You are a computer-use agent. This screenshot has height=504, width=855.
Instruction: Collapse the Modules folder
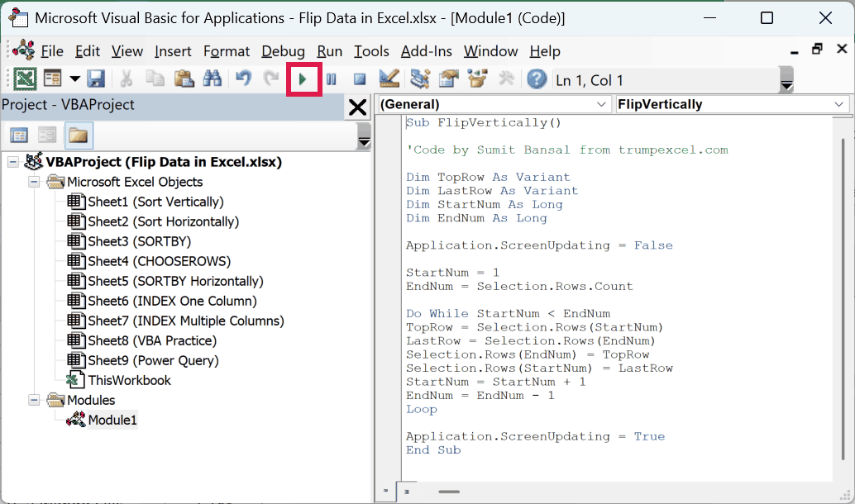pyautogui.click(x=34, y=400)
